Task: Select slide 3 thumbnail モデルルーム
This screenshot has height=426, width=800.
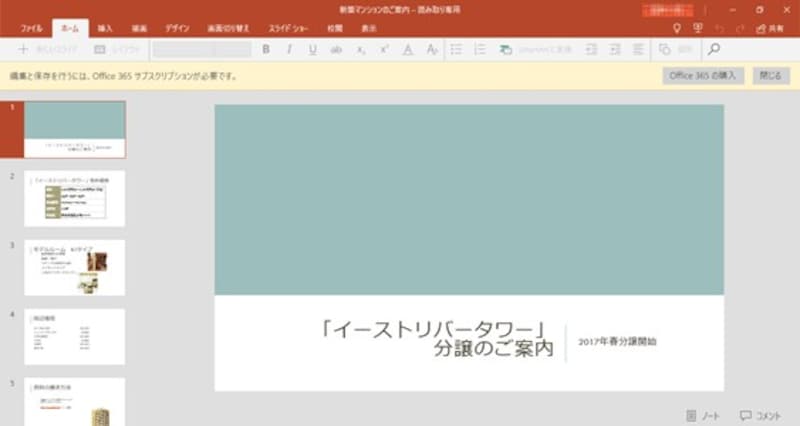Action: (x=75, y=267)
